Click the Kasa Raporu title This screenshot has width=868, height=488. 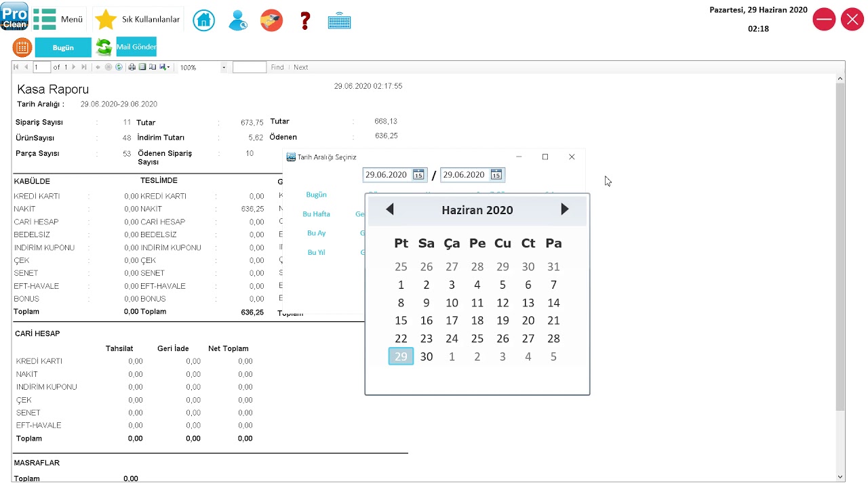pyautogui.click(x=53, y=89)
